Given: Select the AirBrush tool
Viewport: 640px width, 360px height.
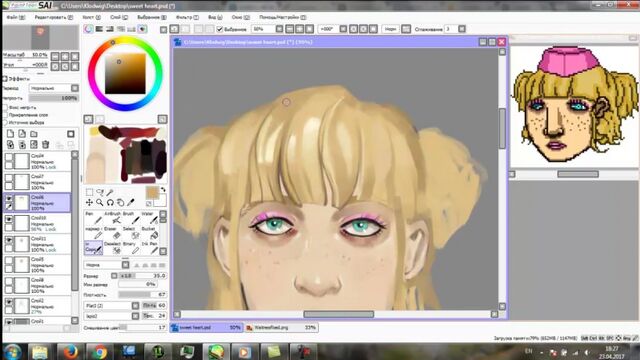Looking at the screenshot, I should 112,219.
